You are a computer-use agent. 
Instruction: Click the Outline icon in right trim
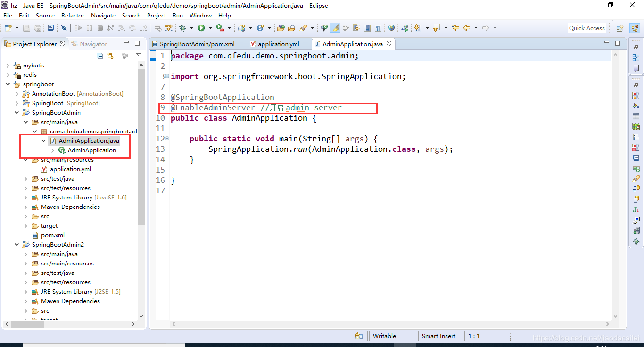[636, 58]
